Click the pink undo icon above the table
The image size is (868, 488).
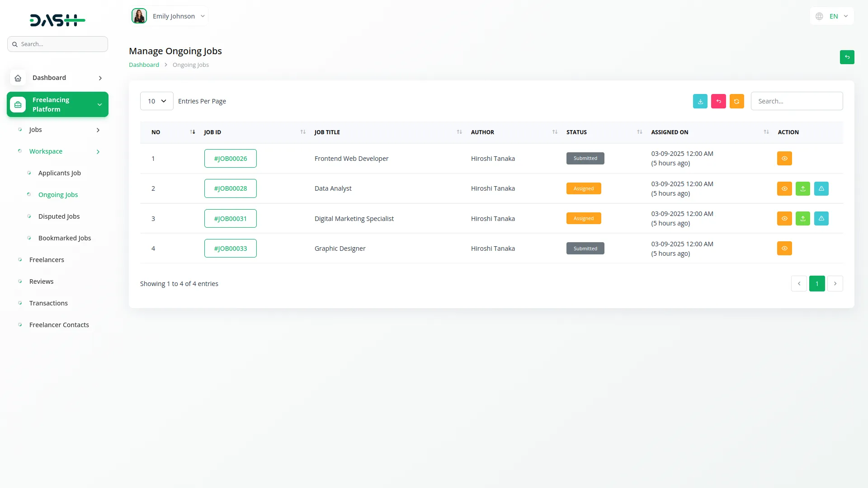[x=719, y=101]
